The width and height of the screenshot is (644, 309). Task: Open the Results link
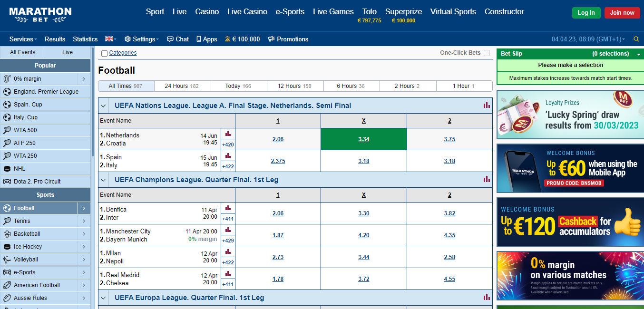pos(55,39)
